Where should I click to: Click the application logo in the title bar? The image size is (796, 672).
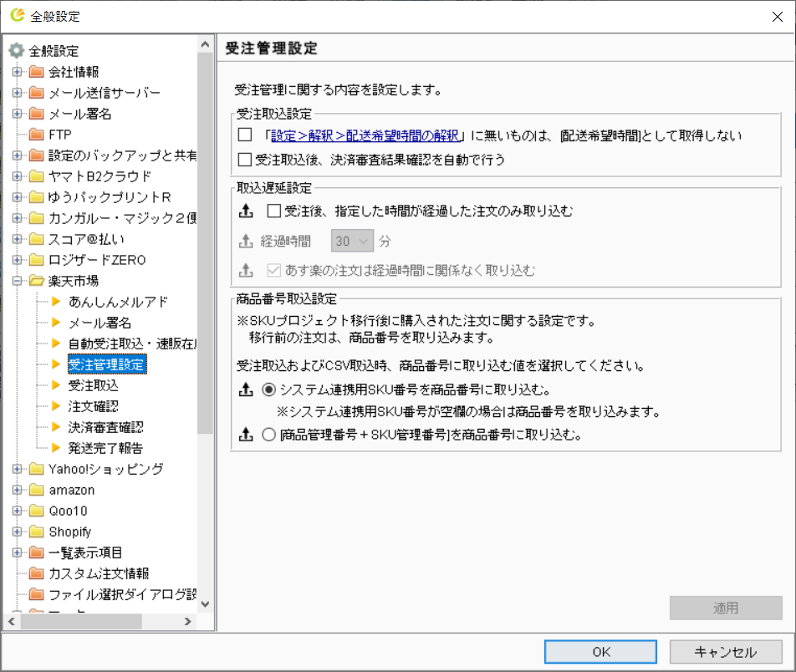coord(18,15)
